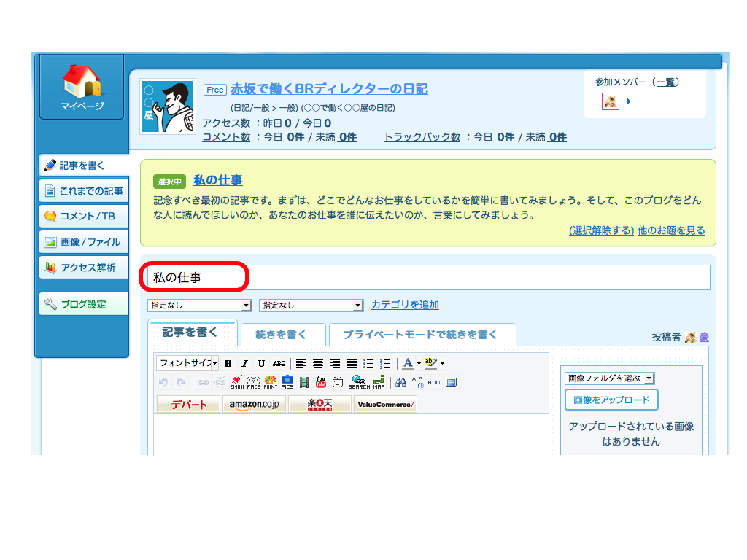Apply underline formatting
747x560 pixels.
coord(262,363)
